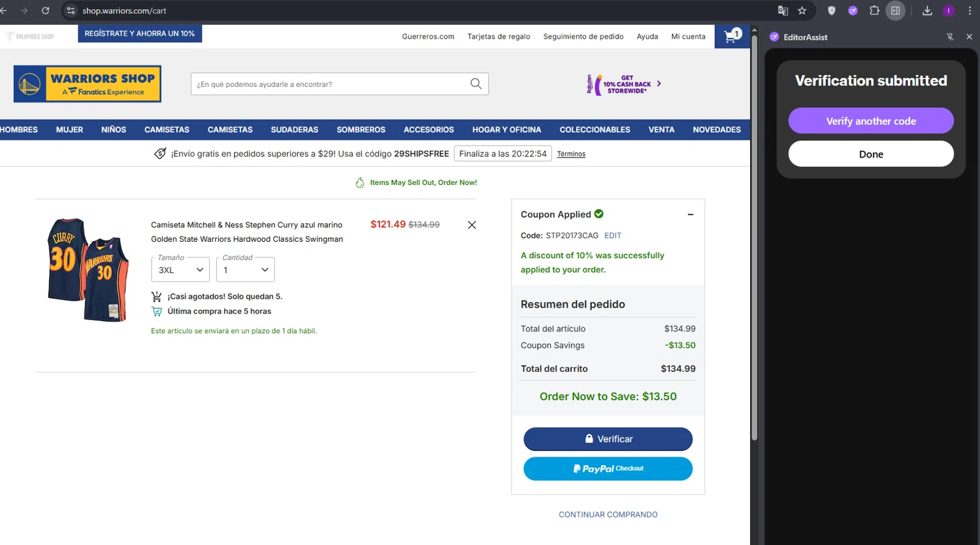Open the Ayuda link

[647, 37]
